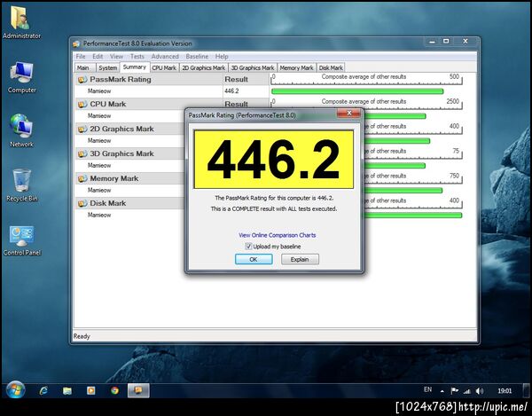The height and width of the screenshot is (416, 532).
Task: Open the Network desktop icon
Action: [x=21, y=130]
